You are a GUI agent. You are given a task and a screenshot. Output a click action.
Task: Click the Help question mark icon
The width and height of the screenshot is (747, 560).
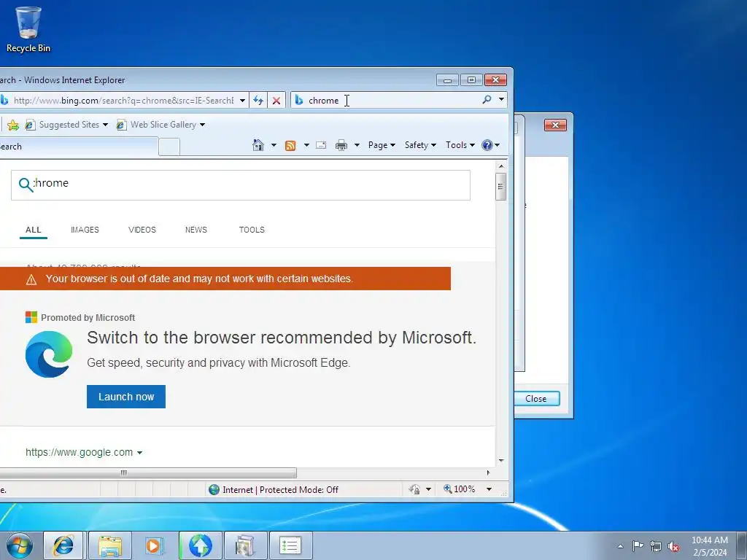click(x=487, y=145)
